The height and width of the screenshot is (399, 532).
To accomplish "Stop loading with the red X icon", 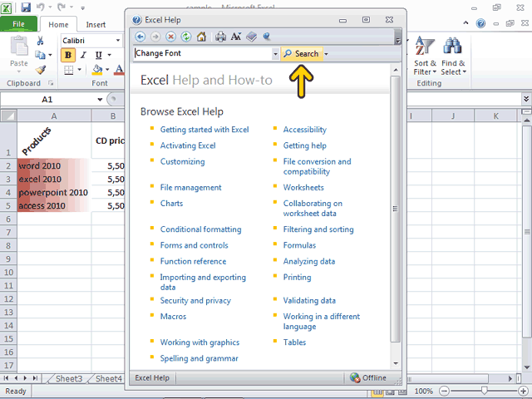I will (x=170, y=37).
